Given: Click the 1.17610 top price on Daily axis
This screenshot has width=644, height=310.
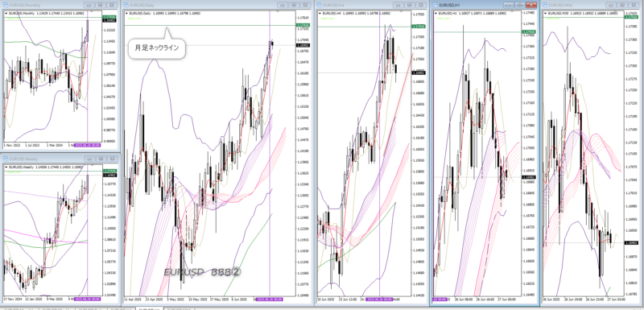Looking at the screenshot, I should coord(303,18).
